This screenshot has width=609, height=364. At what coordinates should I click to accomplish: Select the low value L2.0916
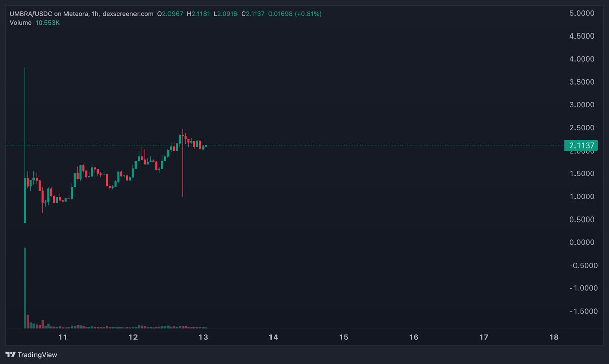tap(226, 14)
